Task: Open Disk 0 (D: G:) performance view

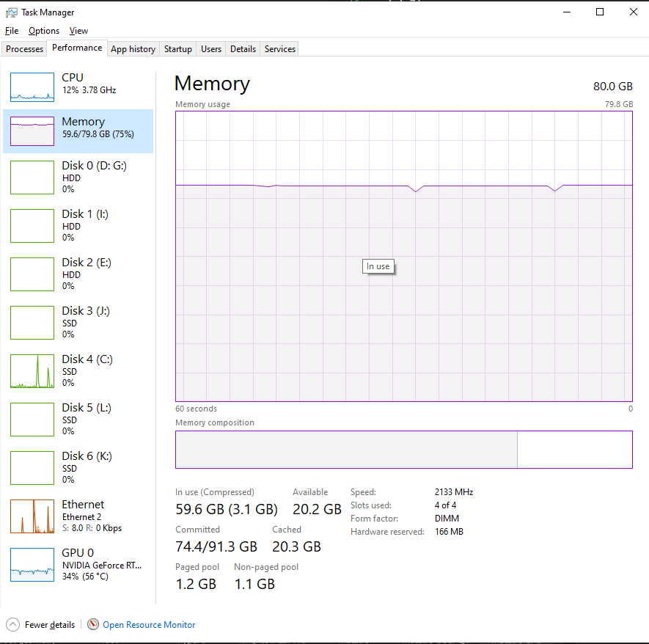Action: 78,178
